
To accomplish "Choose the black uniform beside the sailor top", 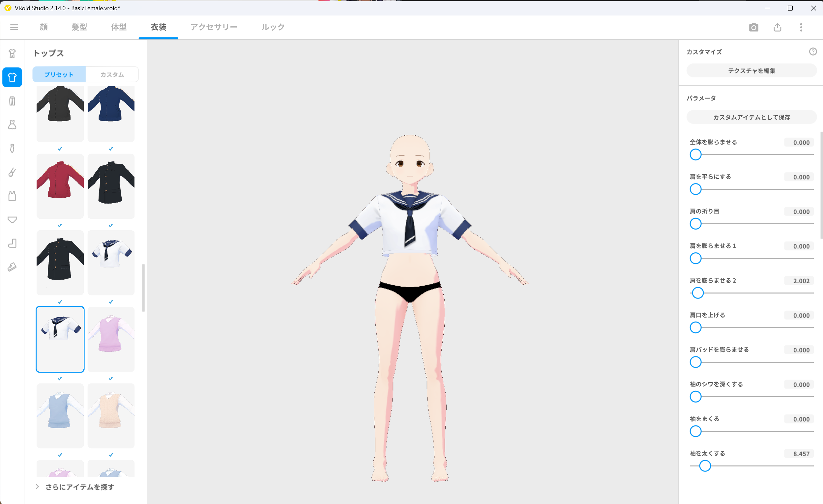I will (x=60, y=263).
